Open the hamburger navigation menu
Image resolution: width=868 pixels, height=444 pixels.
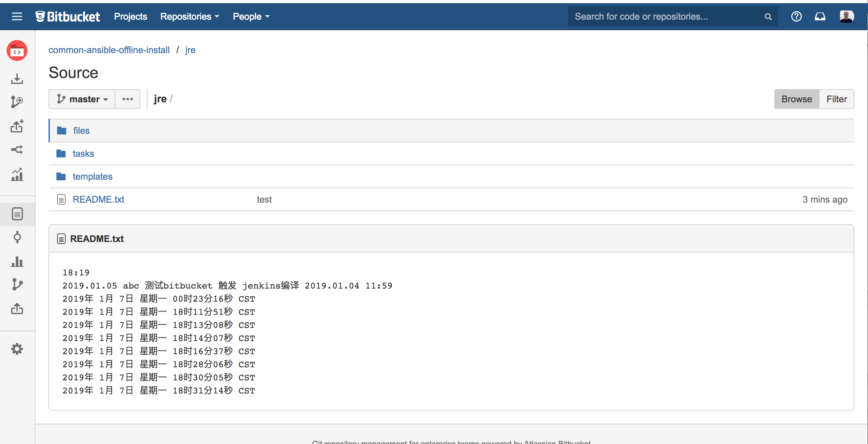(17, 16)
